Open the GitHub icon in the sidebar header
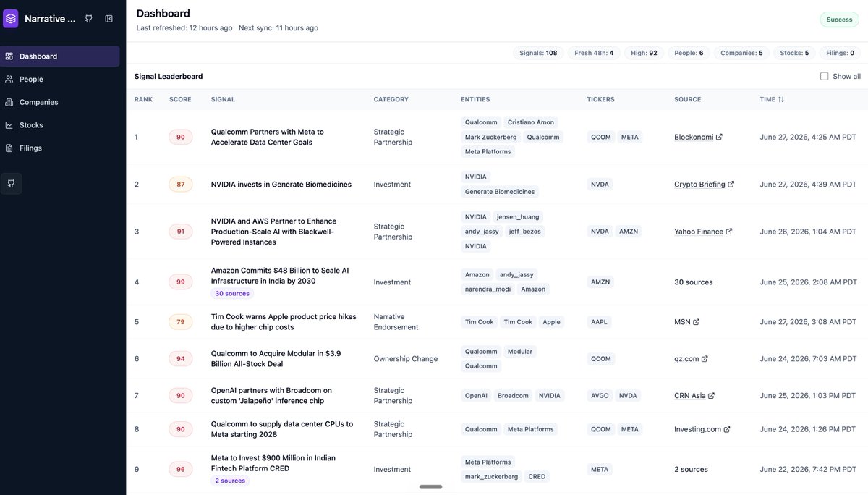 point(88,19)
